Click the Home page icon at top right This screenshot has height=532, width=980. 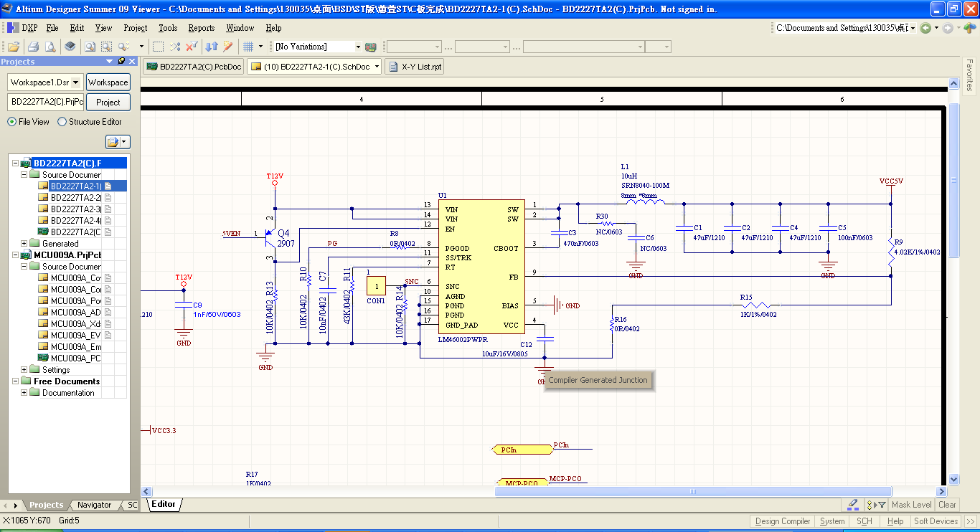click(969, 28)
